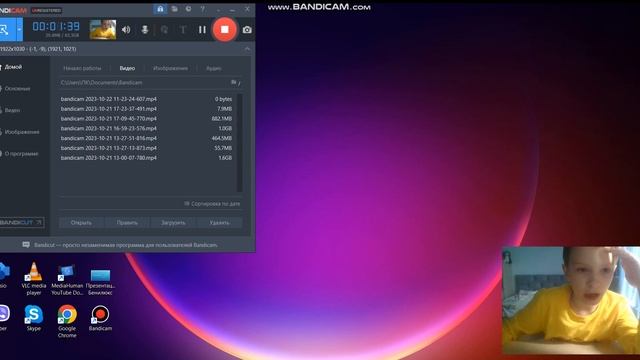Viewport: 640px width, 360px height.
Task: Toggle the mouse cursor effects icon
Action: 164,30
